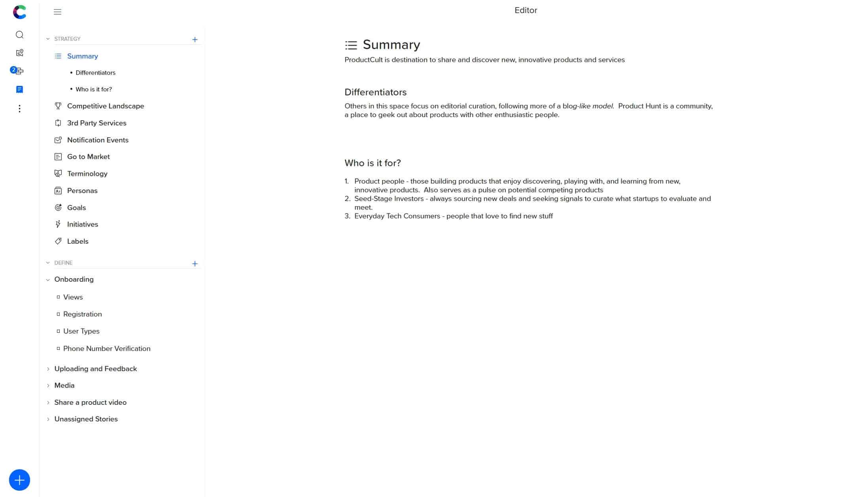
Task: Select the Labels tag icon
Action: pyautogui.click(x=58, y=241)
